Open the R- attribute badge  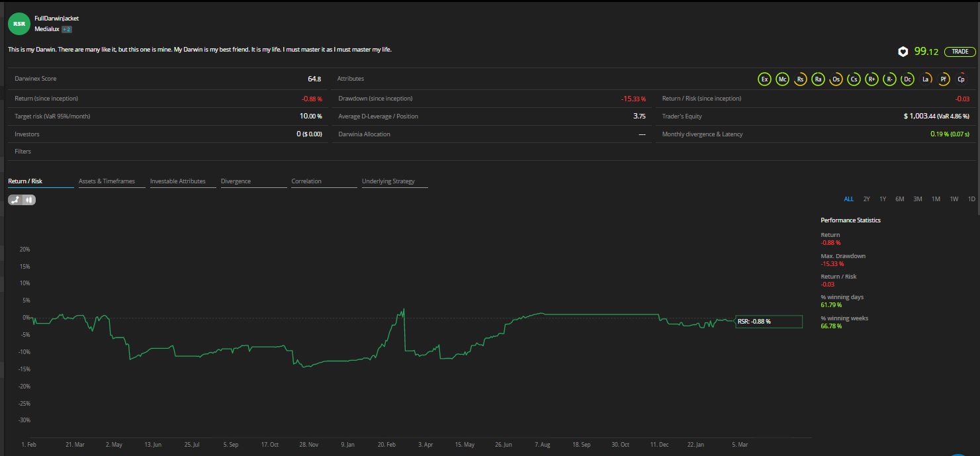(889, 79)
